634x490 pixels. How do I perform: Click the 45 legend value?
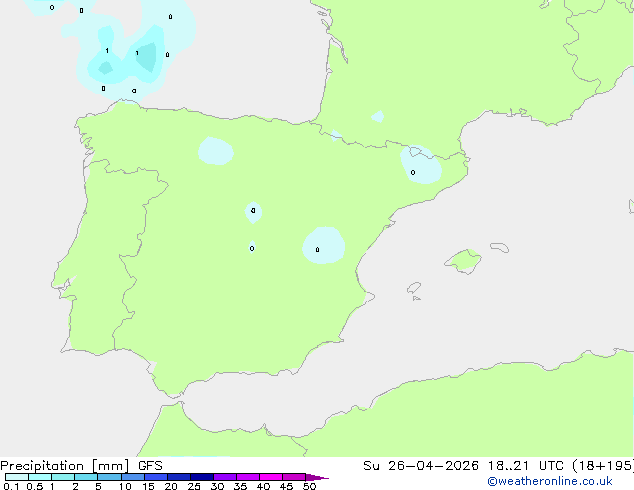[x=286, y=486]
